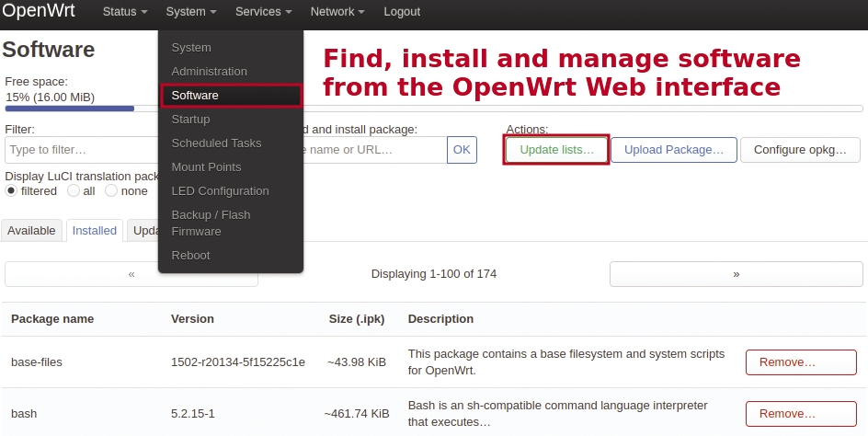Remove the base-files package
868x436 pixels.
click(x=801, y=362)
